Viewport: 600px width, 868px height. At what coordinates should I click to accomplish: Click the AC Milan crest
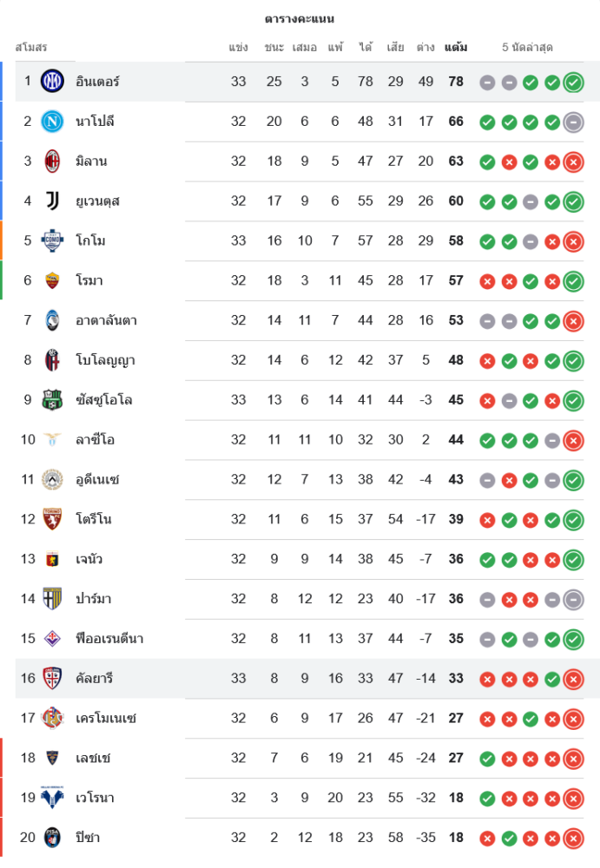click(x=52, y=161)
